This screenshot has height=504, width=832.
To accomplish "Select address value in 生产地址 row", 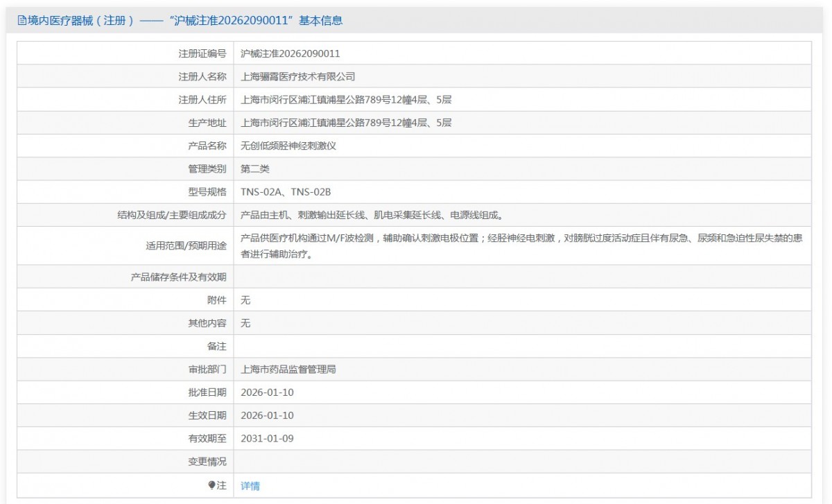I will 346,123.
